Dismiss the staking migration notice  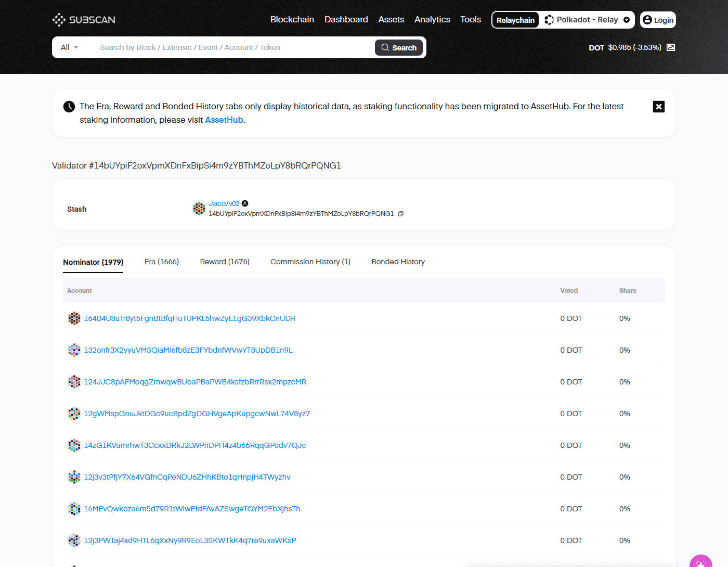click(x=659, y=107)
